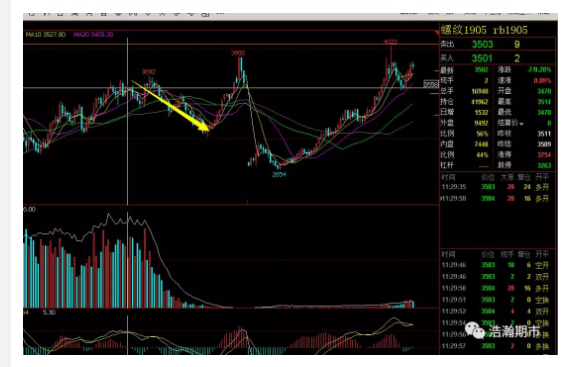This screenshot has height=367, width=568.
Task: Click the 内盘 value 7448
Action: [481, 144]
